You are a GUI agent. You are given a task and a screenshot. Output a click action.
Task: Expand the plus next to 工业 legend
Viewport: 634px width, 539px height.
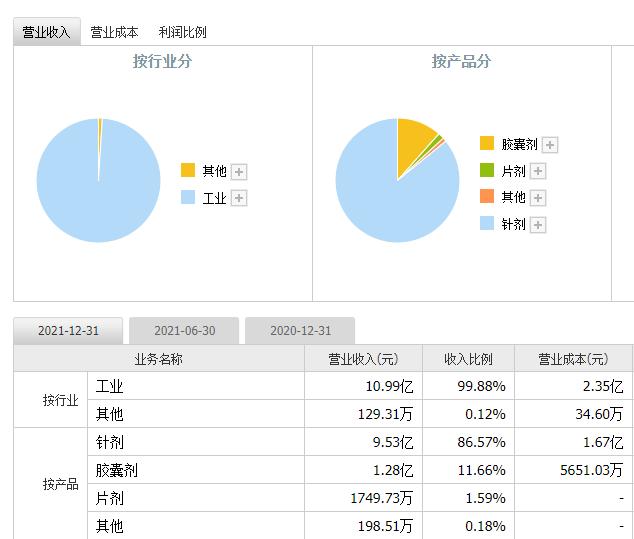click(x=239, y=198)
